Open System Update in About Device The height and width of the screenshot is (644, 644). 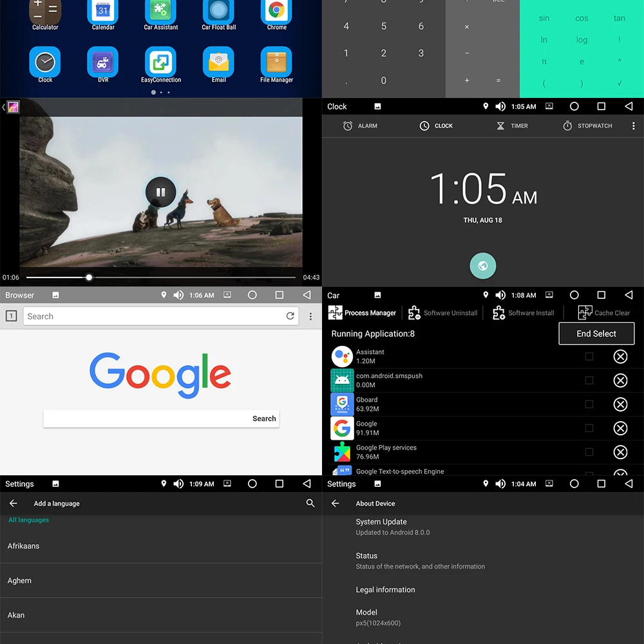pos(482,527)
